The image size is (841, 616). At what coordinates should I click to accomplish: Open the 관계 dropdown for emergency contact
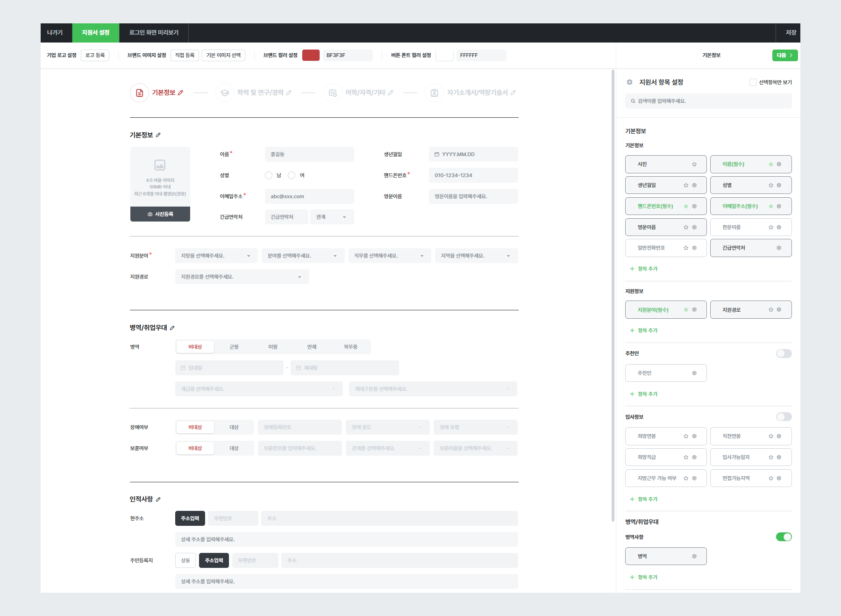(x=332, y=217)
